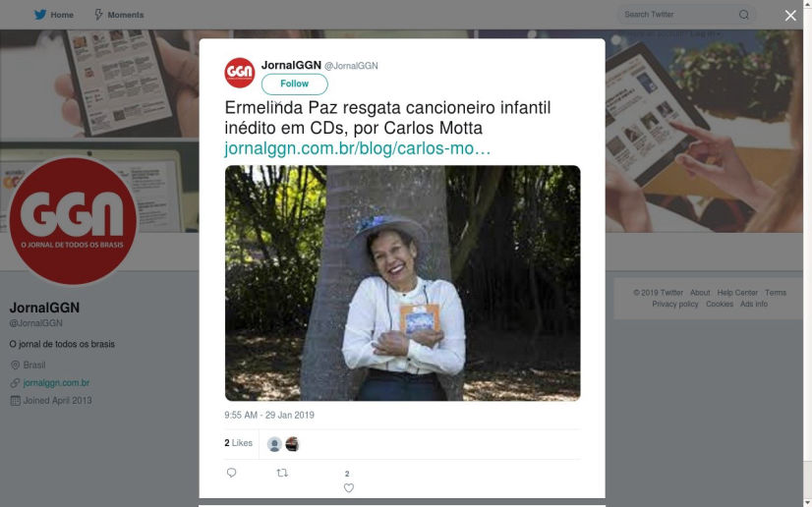Open the jornalggn.com.br blog link in tweet

357,148
